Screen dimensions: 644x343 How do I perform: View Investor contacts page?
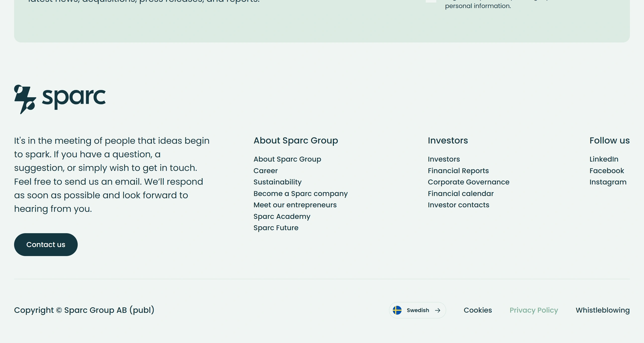pyautogui.click(x=458, y=205)
